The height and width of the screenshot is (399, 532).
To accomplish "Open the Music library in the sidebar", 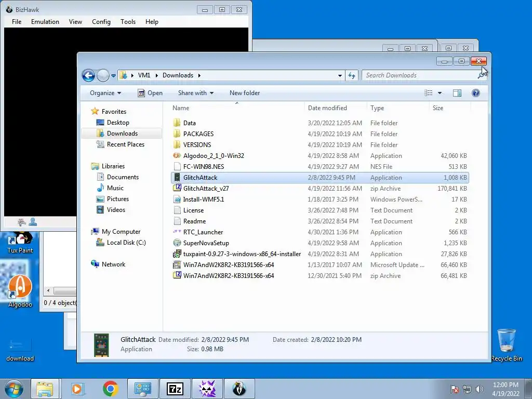I will (115, 188).
